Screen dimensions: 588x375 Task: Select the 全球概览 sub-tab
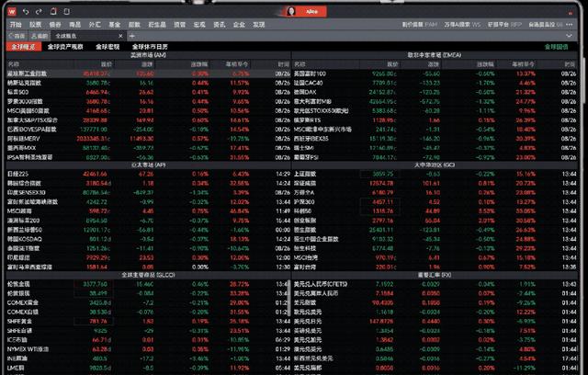pyautogui.click(x=24, y=45)
